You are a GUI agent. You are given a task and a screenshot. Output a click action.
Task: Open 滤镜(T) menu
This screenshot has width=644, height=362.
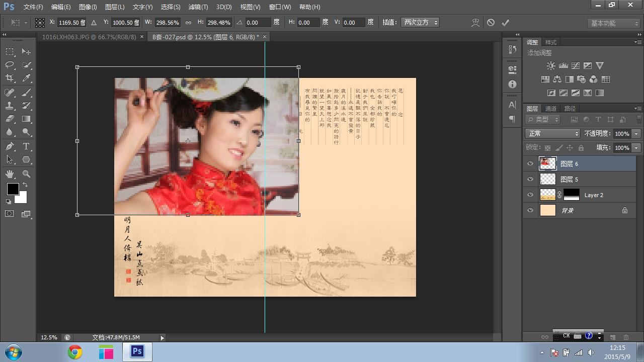click(198, 7)
